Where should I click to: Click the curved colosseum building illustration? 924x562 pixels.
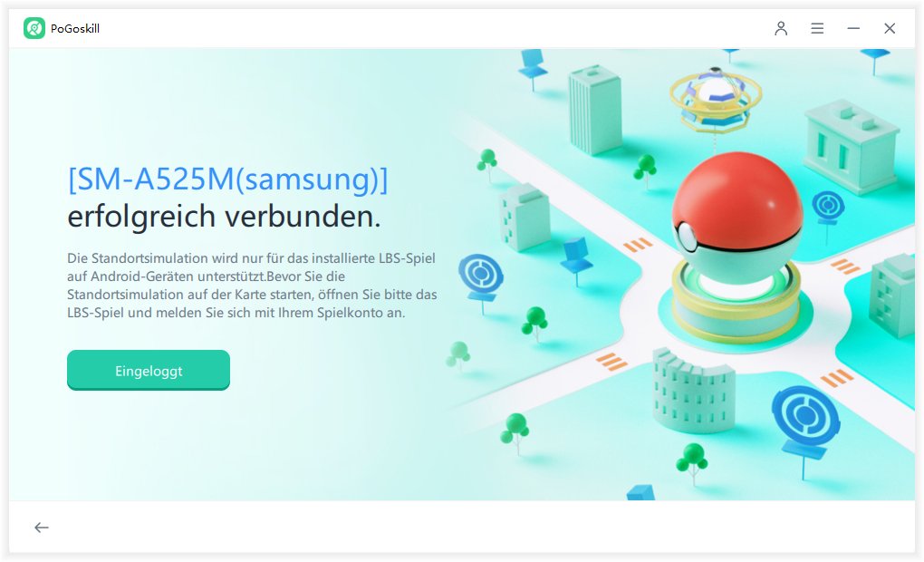tap(694, 391)
